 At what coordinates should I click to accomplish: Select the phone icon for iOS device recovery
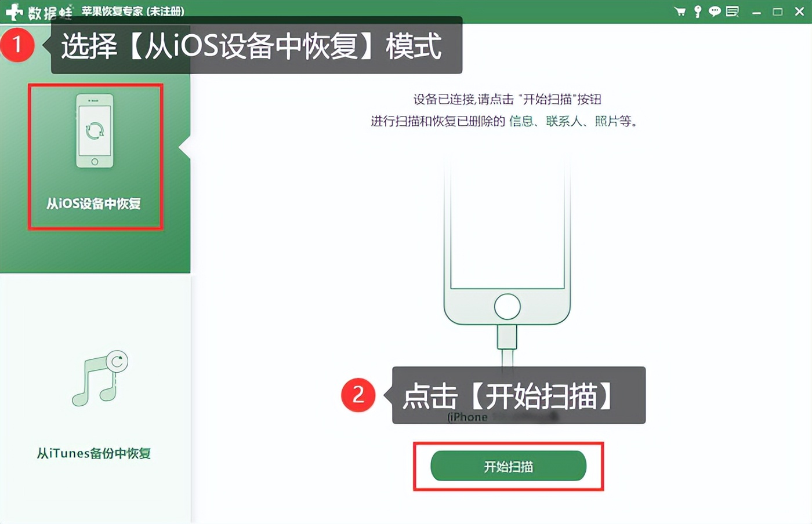(x=95, y=132)
